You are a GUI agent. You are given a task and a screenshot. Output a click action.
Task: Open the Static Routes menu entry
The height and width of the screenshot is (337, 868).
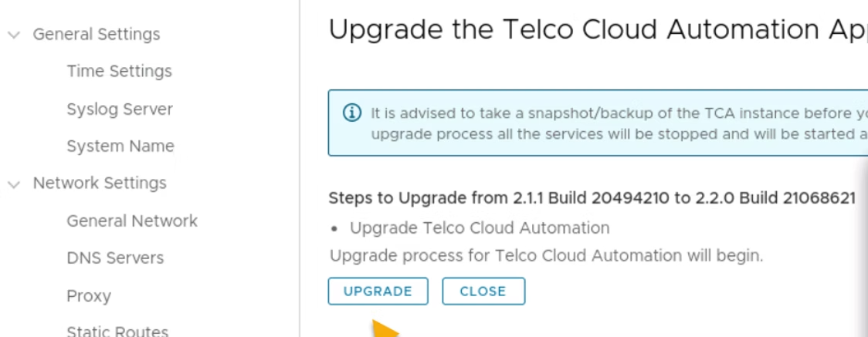[x=117, y=332]
